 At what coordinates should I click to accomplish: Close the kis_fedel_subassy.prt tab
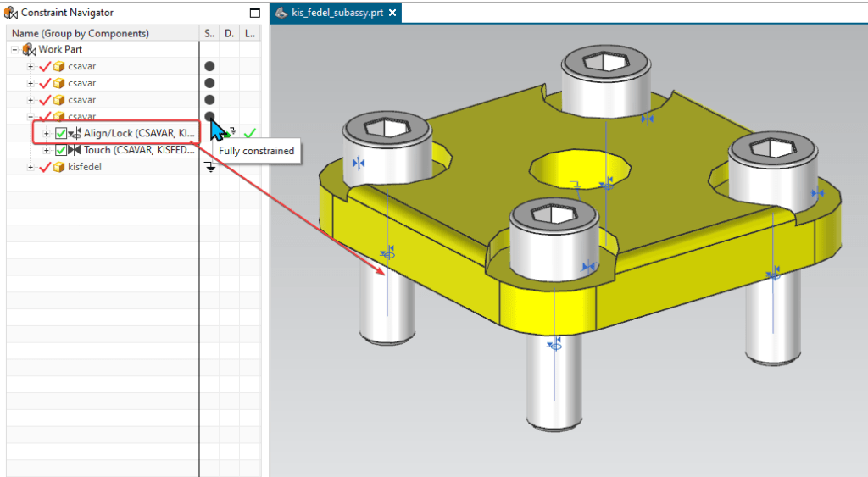click(x=392, y=13)
